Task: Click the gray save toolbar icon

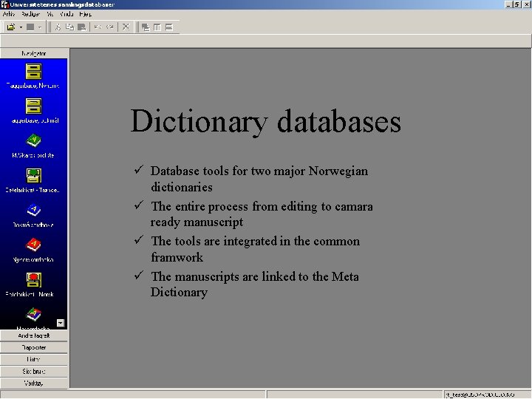Action: tap(30, 27)
